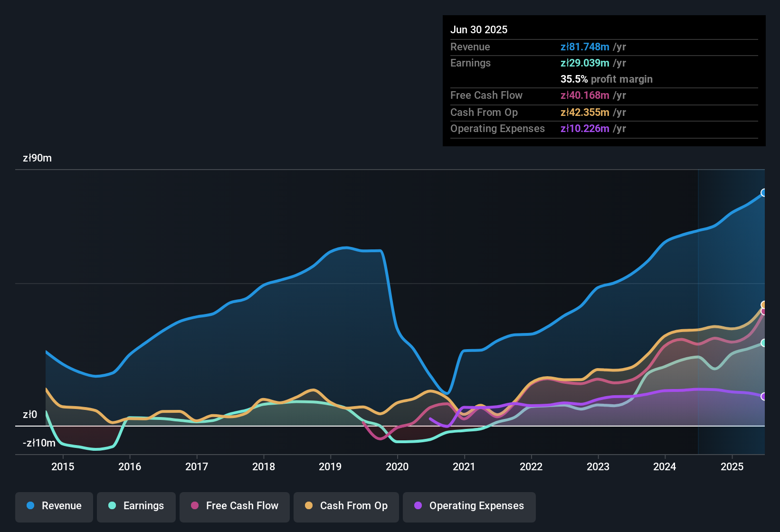Click the 2020 label on the time axis

398,466
